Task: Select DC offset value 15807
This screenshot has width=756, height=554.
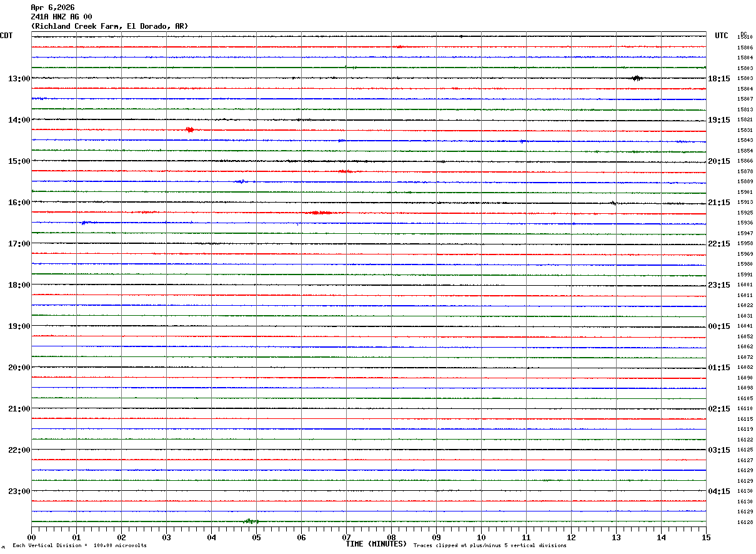Action: pyautogui.click(x=745, y=99)
